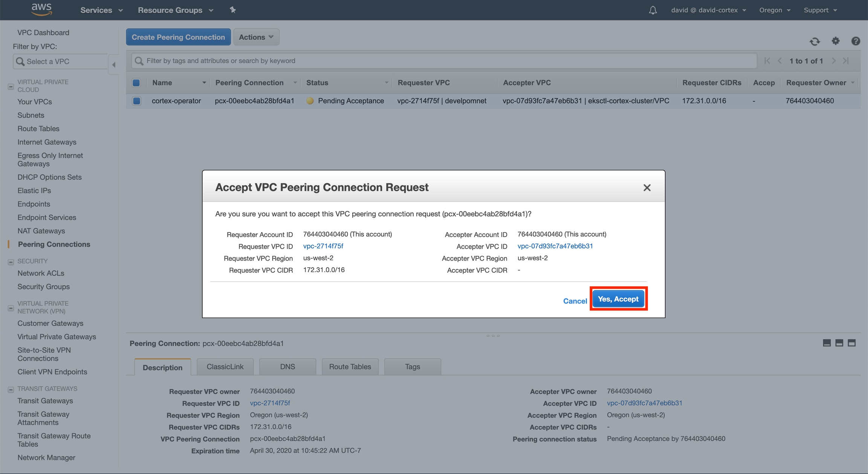Click the filter by tags search field
Screen dimensions: 868x474
tap(445, 61)
